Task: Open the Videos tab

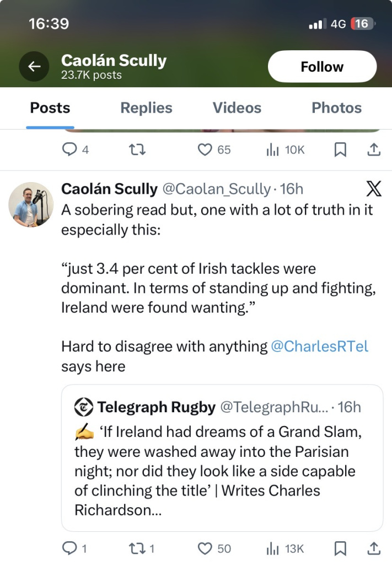Action: pos(237,108)
